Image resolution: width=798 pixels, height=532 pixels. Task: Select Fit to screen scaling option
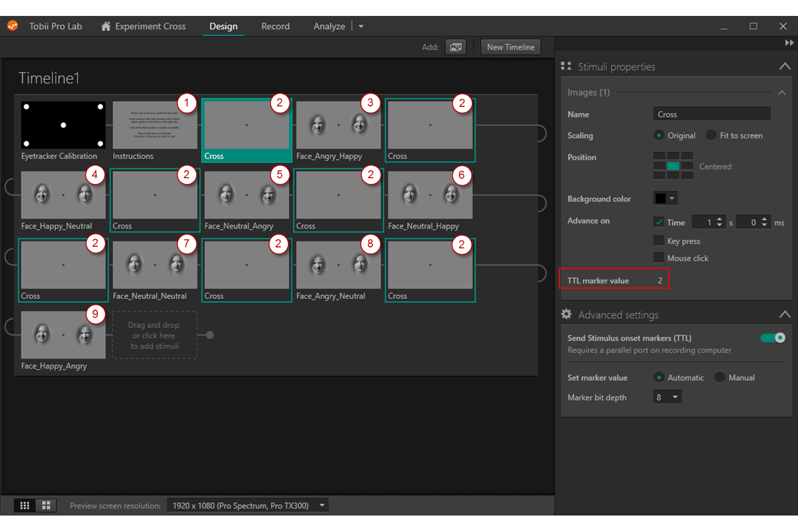(x=711, y=136)
